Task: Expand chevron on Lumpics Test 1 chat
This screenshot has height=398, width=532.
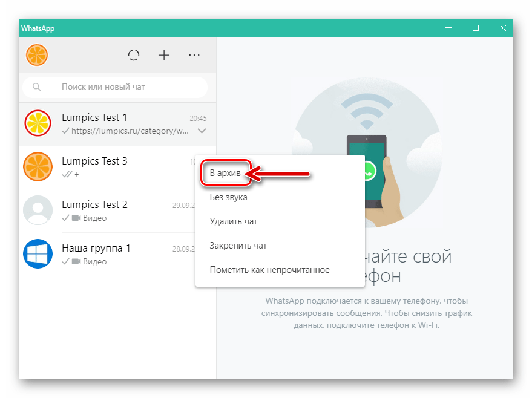Action: [x=202, y=131]
